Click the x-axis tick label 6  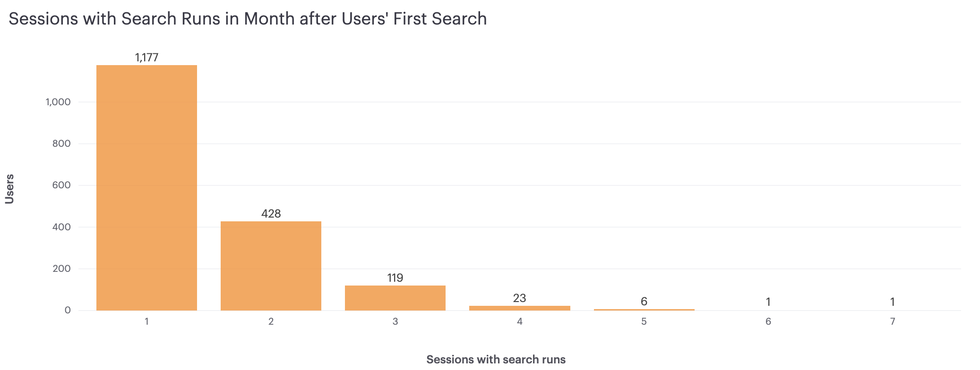click(x=768, y=322)
